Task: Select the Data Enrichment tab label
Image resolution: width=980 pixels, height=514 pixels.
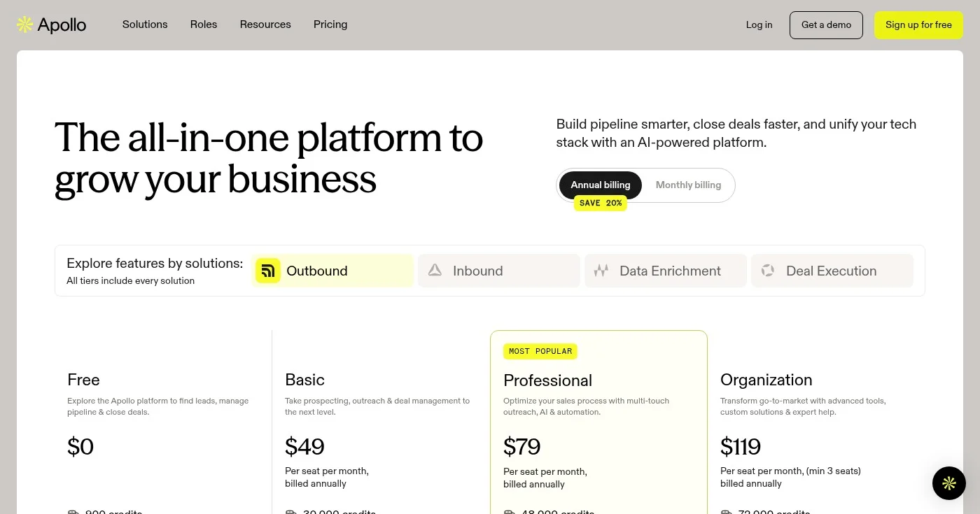Action: point(671,271)
